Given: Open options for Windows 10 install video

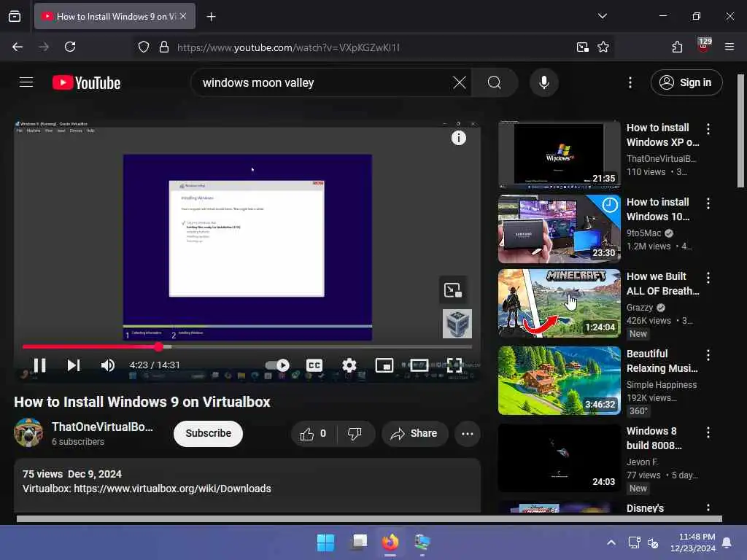Looking at the screenshot, I should click(708, 203).
